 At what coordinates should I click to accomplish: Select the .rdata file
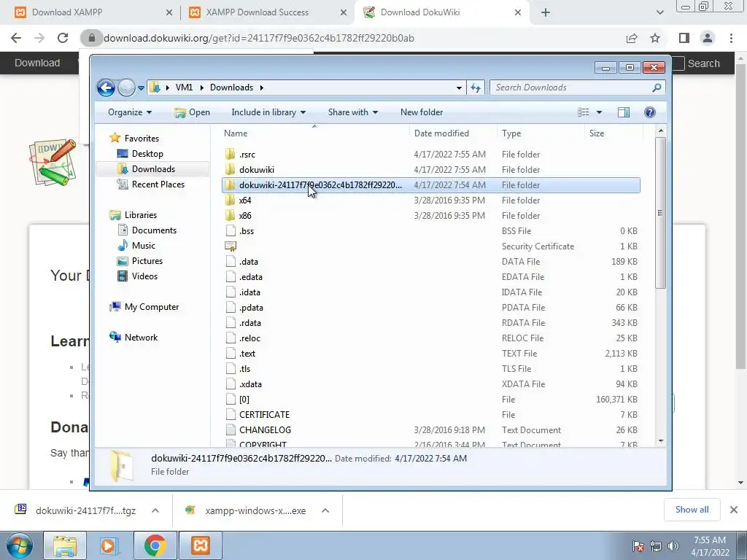click(x=430, y=323)
